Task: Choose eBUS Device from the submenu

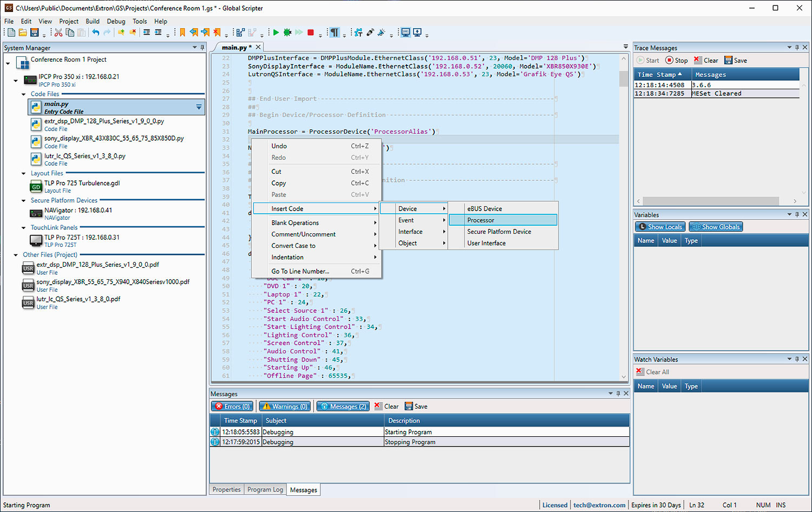Action: 503,208
